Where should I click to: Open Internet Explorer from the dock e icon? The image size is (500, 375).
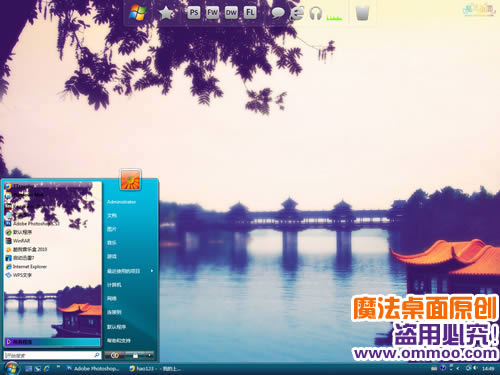click(x=297, y=13)
